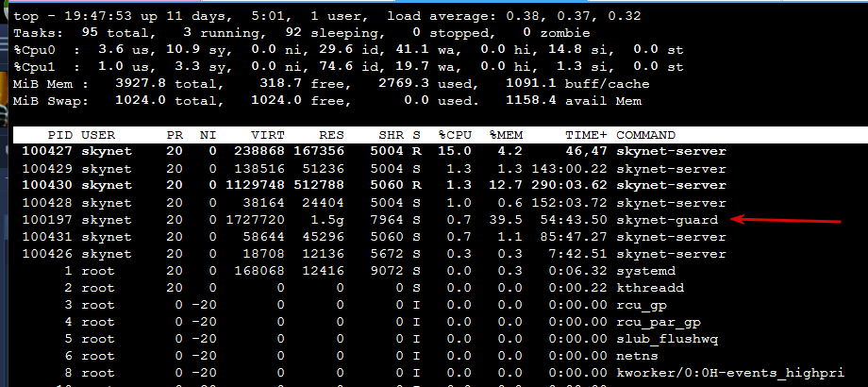868x387 pixels.
Task: Select PID 100426 in the process list
Action: point(47,254)
